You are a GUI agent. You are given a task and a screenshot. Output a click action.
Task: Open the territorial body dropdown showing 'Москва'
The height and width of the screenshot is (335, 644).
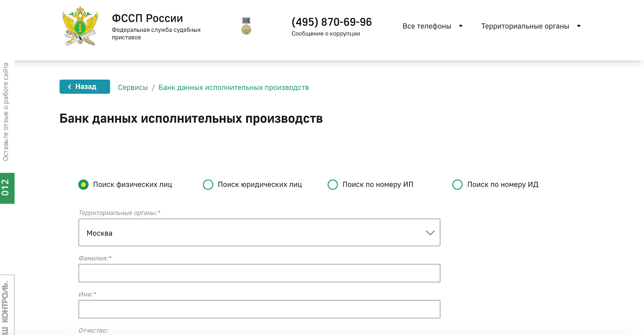[x=259, y=232]
